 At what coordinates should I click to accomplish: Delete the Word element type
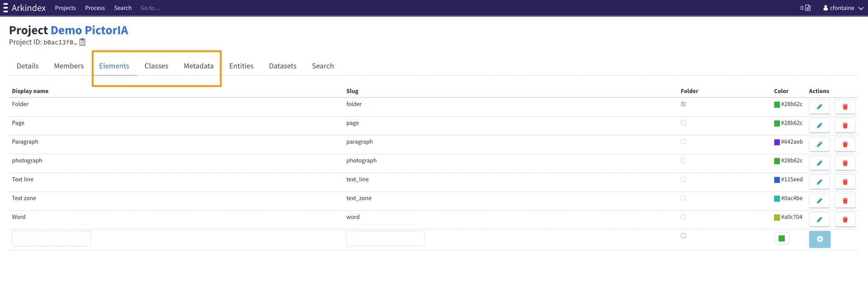click(845, 220)
